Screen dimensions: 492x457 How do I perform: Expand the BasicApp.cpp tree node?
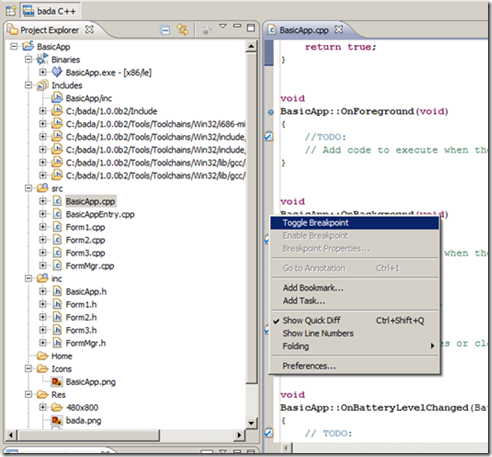[43, 201]
